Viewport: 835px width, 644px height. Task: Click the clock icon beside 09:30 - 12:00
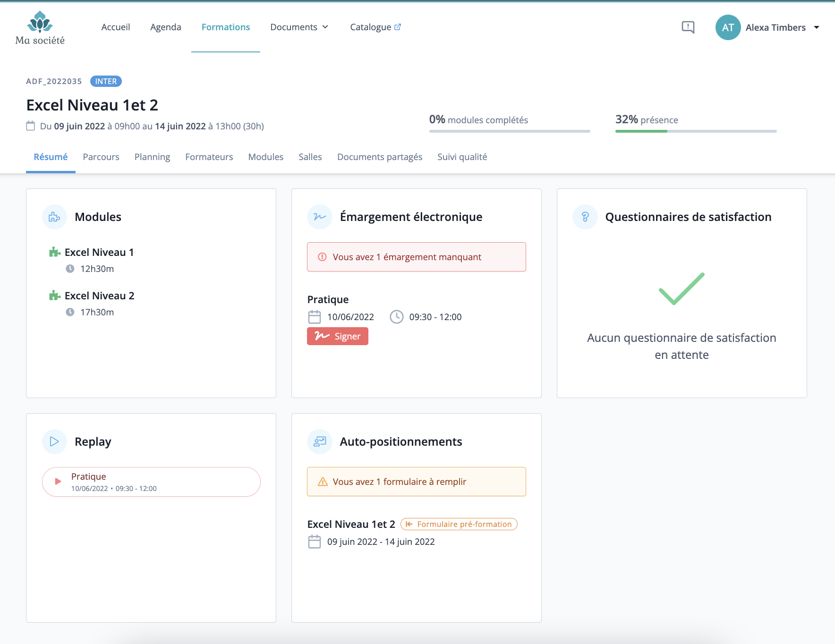[x=397, y=317]
